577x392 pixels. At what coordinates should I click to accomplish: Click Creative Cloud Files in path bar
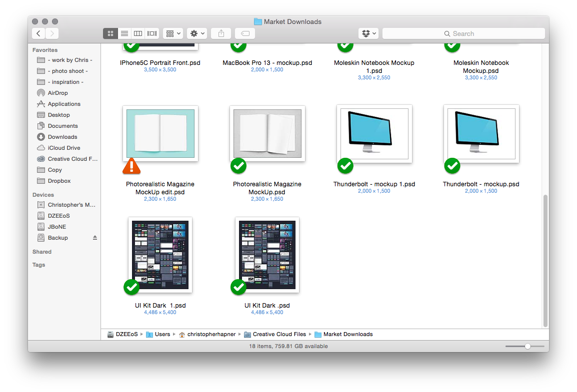[275, 334]
